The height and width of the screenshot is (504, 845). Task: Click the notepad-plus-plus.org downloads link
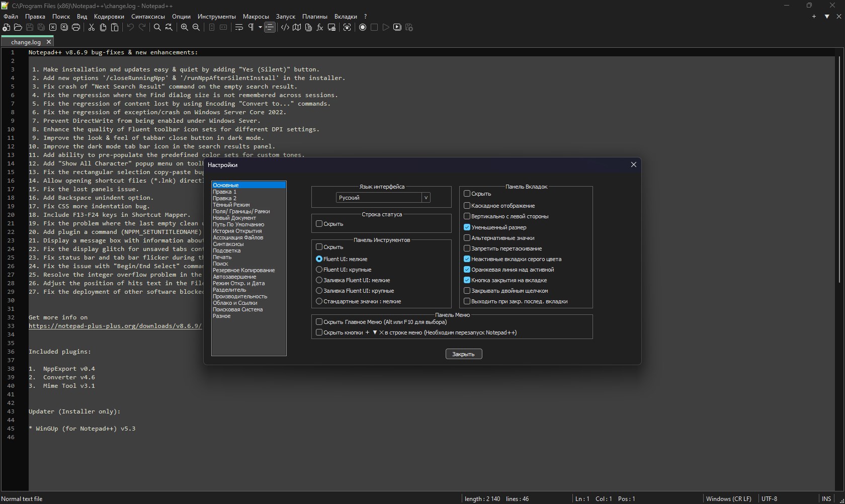click(x=115, y=326)
